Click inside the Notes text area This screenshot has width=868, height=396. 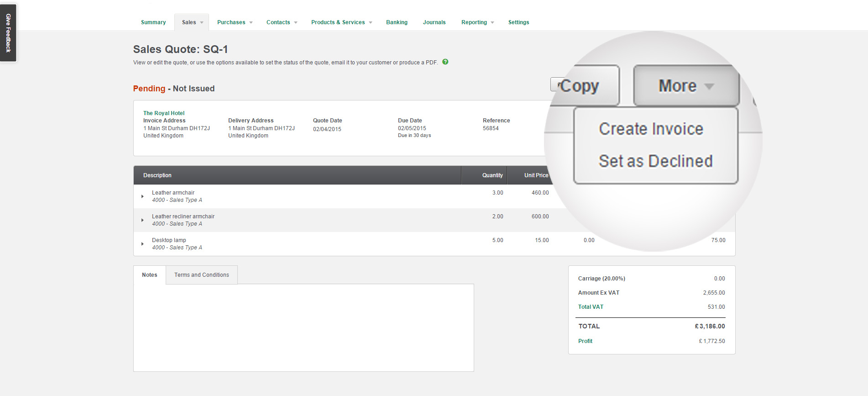pyautogui.click(x=303, y=327)
